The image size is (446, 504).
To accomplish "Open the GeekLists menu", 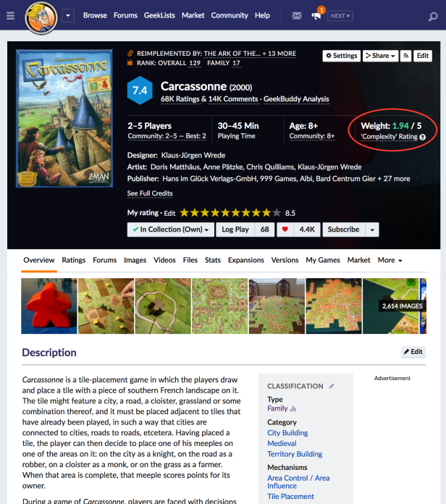I will point(159,15).
